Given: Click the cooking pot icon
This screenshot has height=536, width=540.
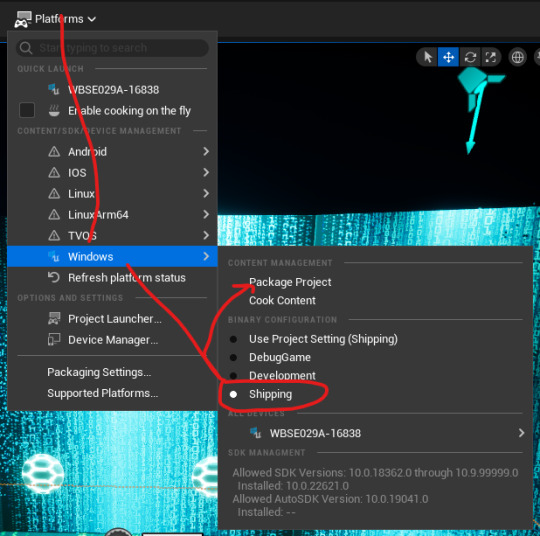Looking at the screenshot, I should click(54, 111).
